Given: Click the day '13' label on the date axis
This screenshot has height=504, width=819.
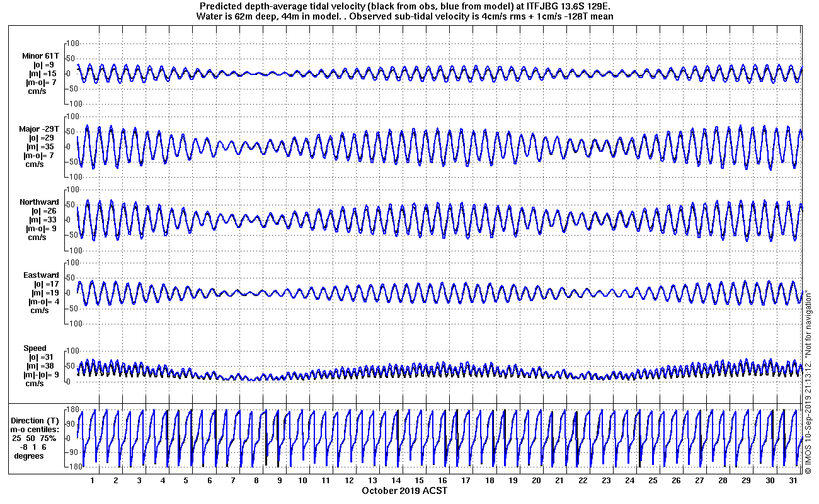Looking at the screenshot, I should tap(372, 480).
